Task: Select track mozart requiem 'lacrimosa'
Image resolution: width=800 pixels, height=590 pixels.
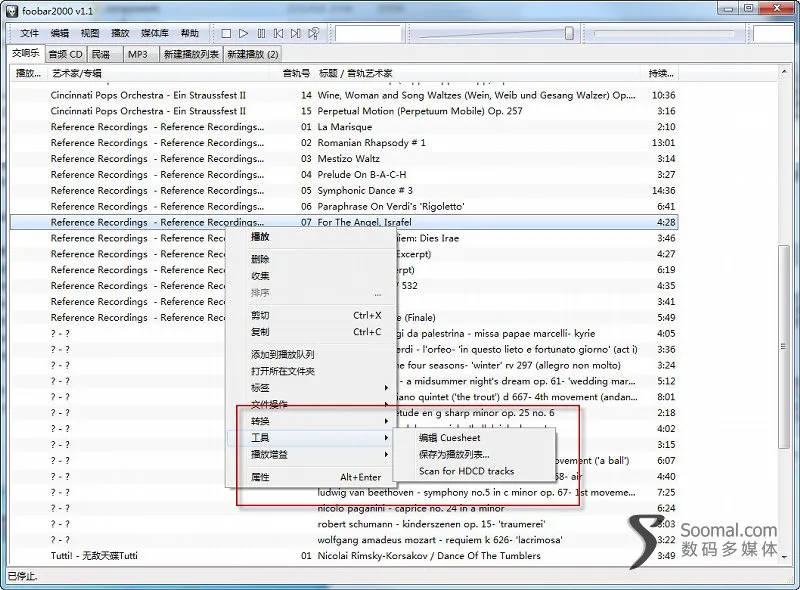Action: (x=344, y=540)
